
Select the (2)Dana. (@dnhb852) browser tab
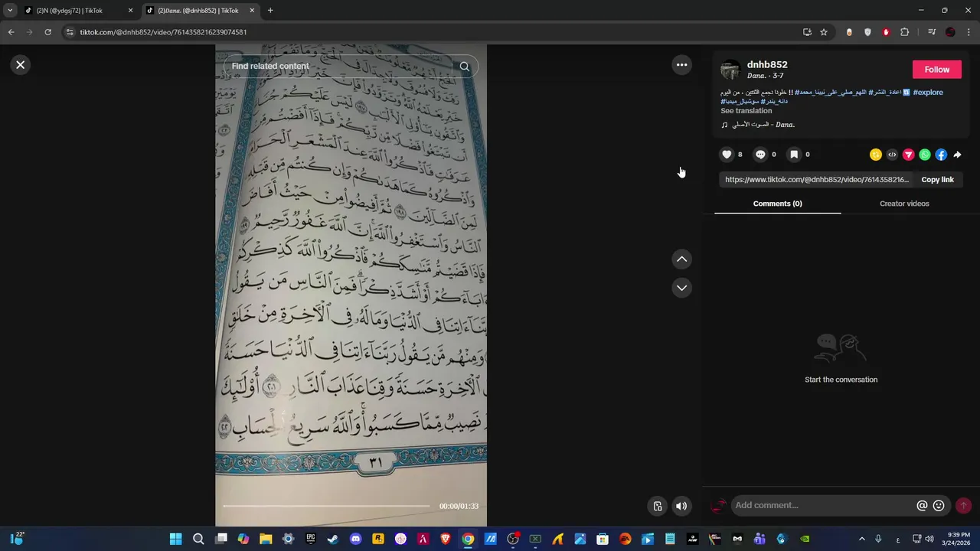(x=198, y=11)
